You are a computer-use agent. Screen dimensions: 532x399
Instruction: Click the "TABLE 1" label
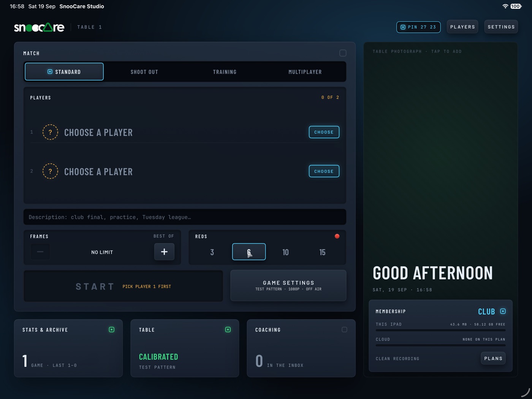(x=90, y=27)
